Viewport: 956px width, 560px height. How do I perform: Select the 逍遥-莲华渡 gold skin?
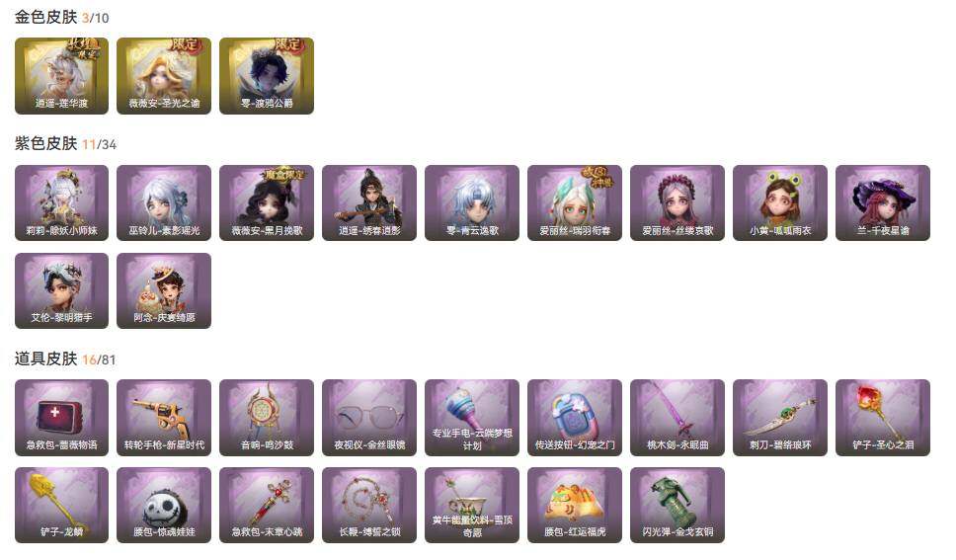(x=61, y=76)
